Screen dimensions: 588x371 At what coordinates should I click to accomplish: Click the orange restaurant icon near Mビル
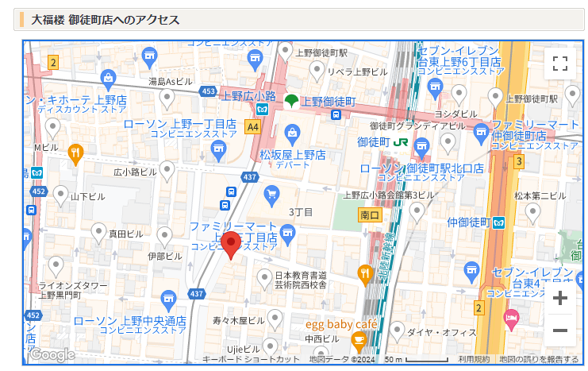point(75,155)
